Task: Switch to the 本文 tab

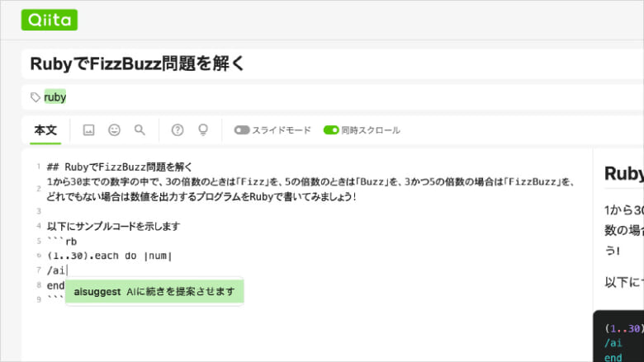Action: pos(45,130)
